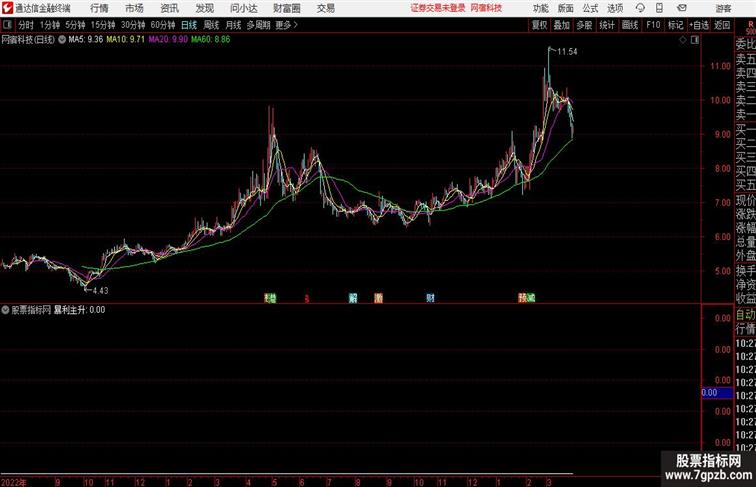Click the Tongdaxin red logo icon
756x487 pixels.
click(x=8, y=8)
